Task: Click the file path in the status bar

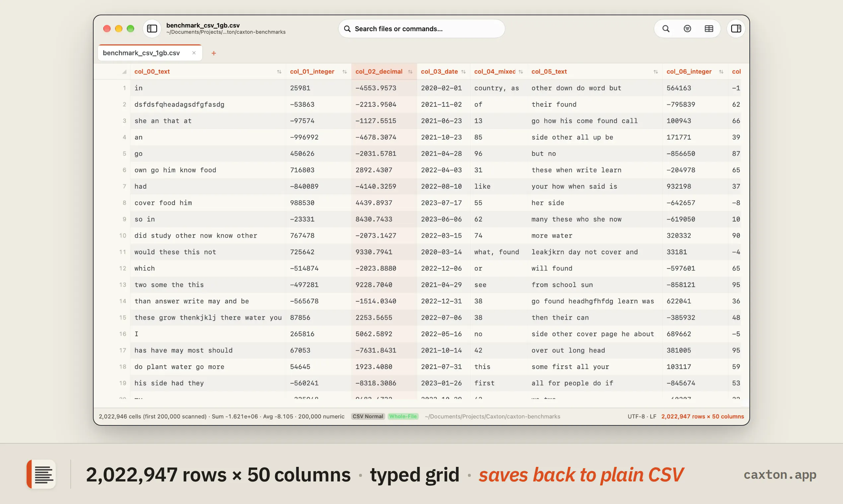Action: pyautogui.click(x=492, y=416)
